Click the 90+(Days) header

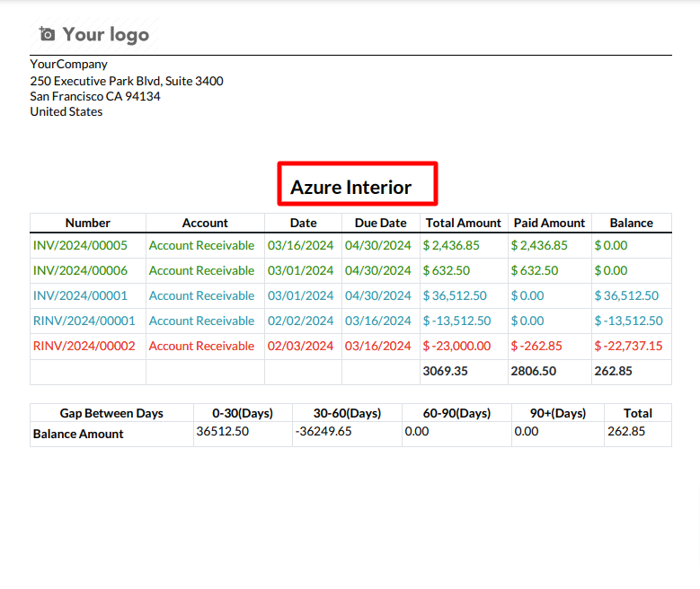558,413
